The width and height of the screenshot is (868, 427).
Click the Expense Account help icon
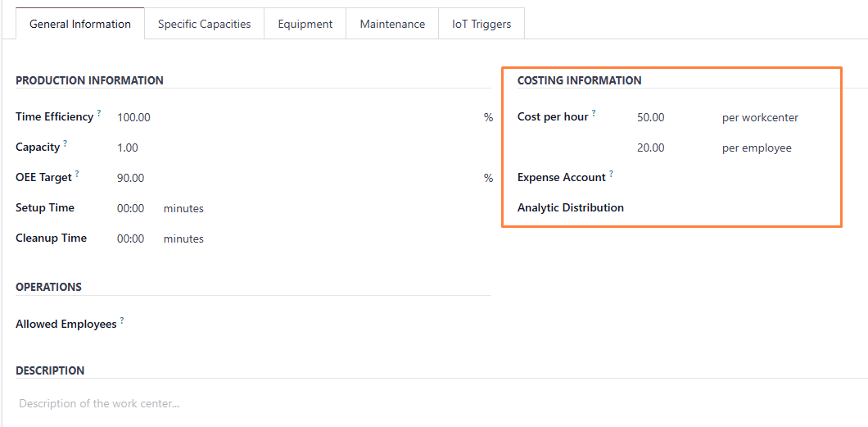point(611,174)
